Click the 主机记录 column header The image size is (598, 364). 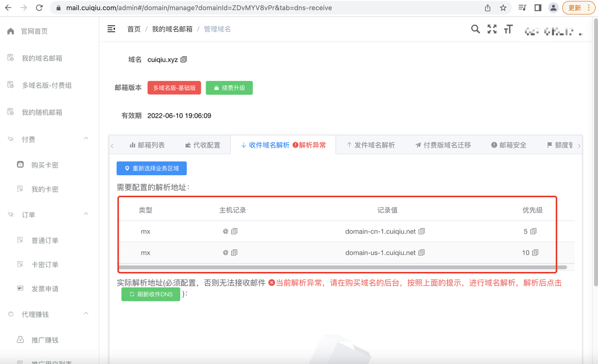tap(233, 210)
